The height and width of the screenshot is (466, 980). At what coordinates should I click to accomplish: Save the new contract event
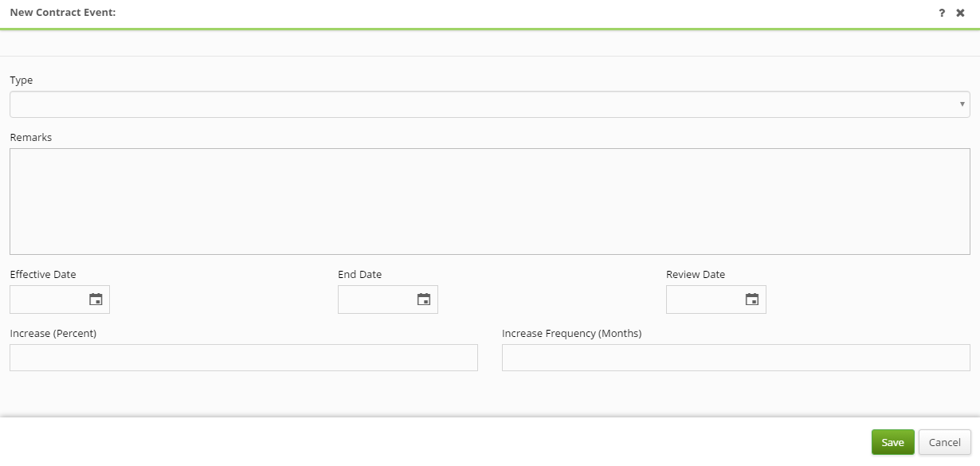click(x=892, y=442)
